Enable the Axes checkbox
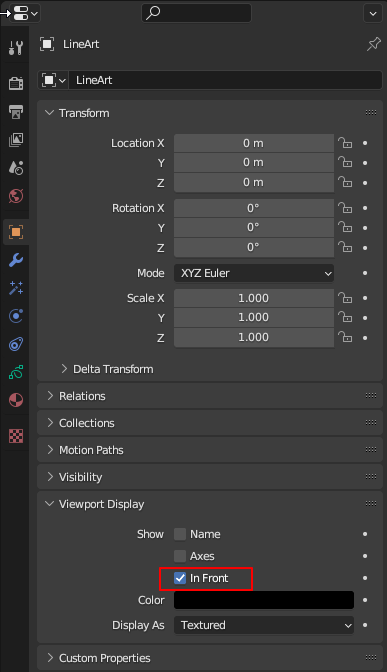387x672 pixels. click(x=180, y=556)
